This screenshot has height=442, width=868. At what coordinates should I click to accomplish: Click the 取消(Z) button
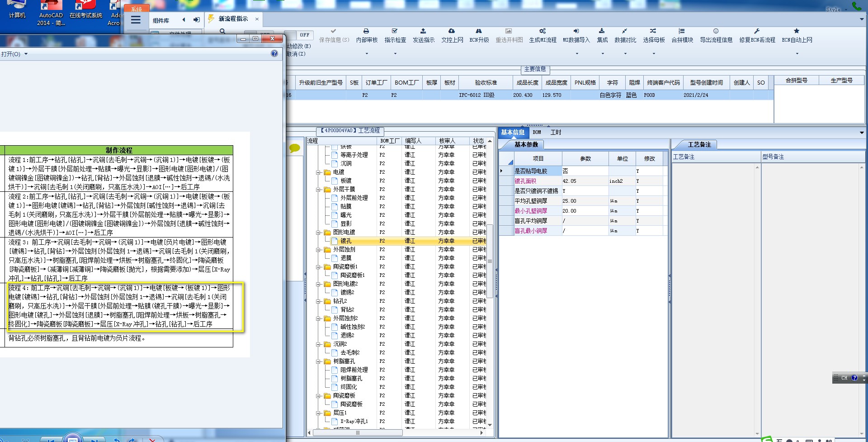296,54
